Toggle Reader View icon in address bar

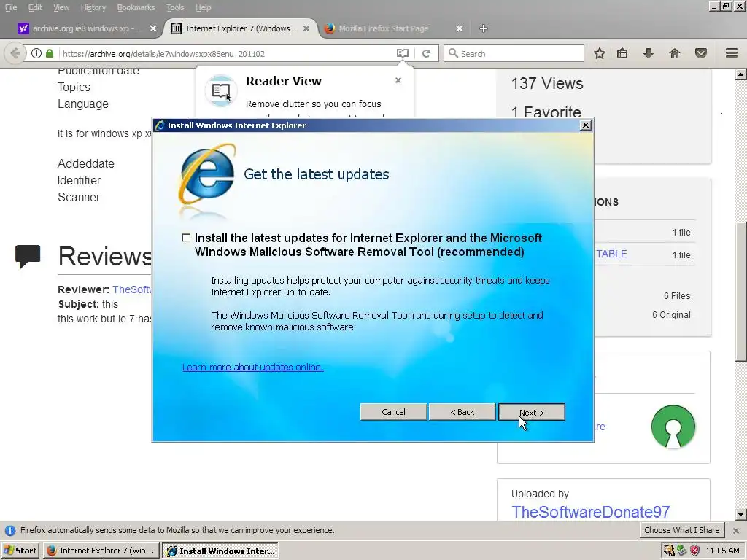click(x=403, y=53)
